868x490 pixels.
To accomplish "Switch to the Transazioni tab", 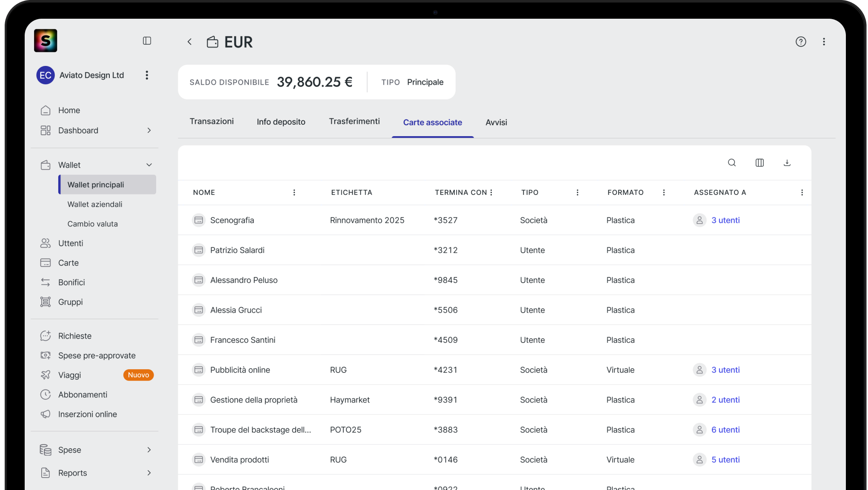I will [x=211, y=122].
